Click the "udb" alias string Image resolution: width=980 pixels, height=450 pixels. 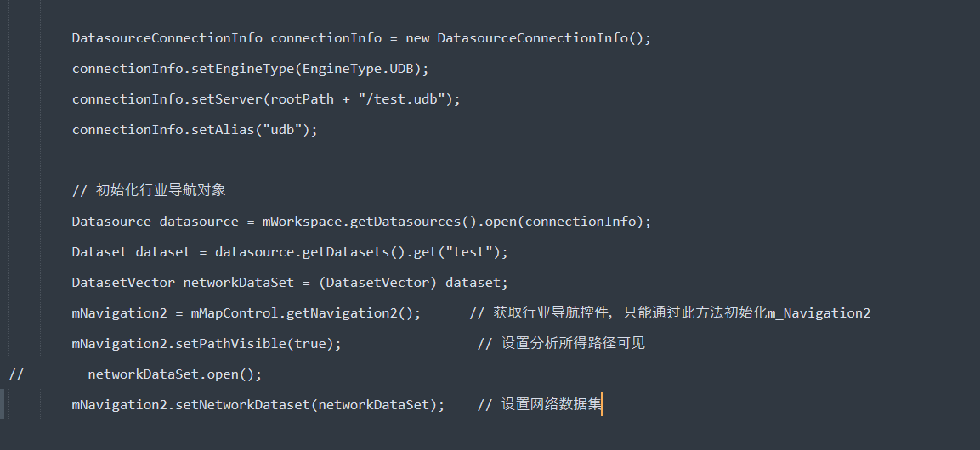[x=282, y=130]
